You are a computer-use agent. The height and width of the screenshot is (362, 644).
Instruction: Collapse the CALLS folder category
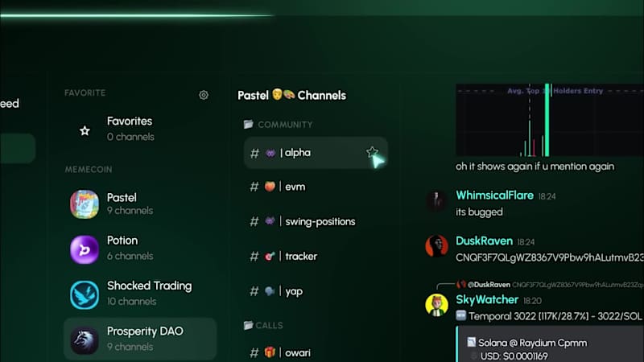tap(263, 326)
